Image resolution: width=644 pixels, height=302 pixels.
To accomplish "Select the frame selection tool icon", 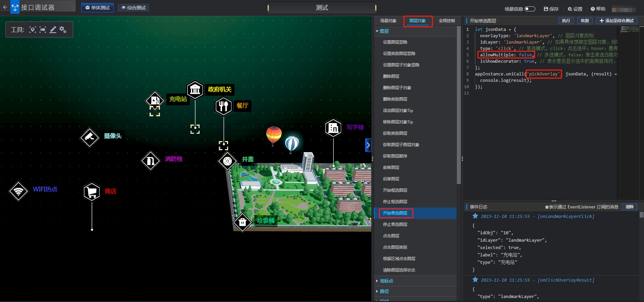I will coord(43,29).
